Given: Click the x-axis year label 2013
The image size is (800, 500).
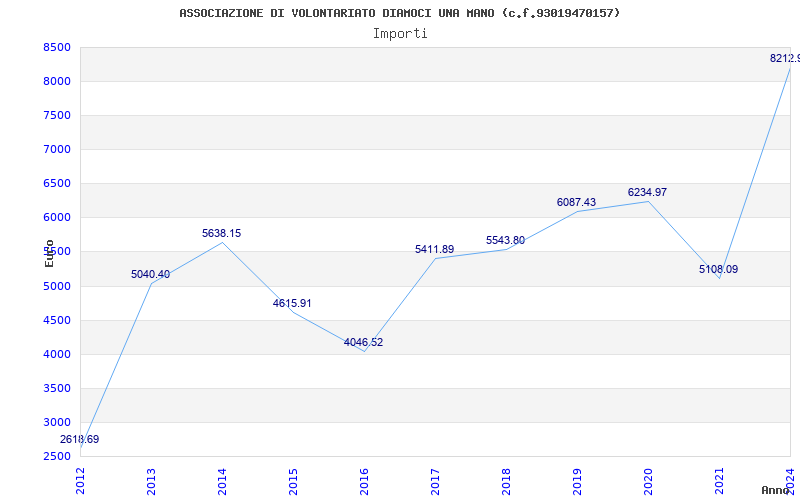Looking at the screenshot, I should pyautogui.click(x=151, y=481).
